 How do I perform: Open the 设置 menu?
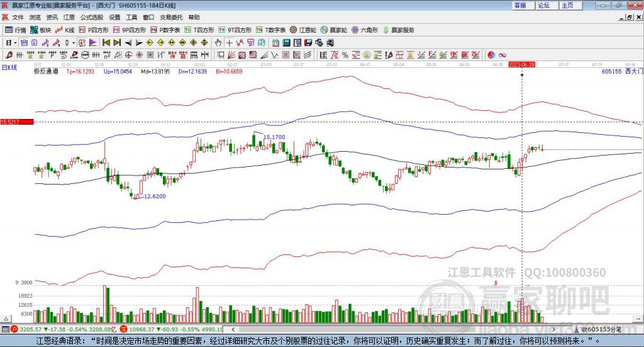[x=114, y=17]
